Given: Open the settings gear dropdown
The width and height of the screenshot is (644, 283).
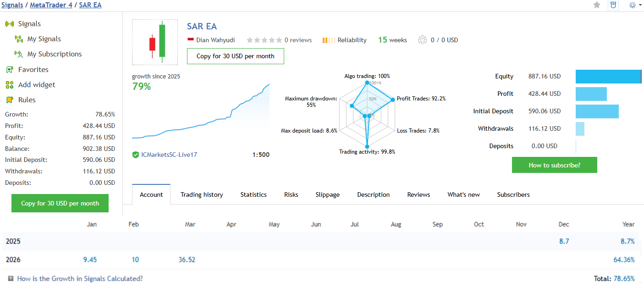Looking at the screenshot, I should [x=635, y=5].
